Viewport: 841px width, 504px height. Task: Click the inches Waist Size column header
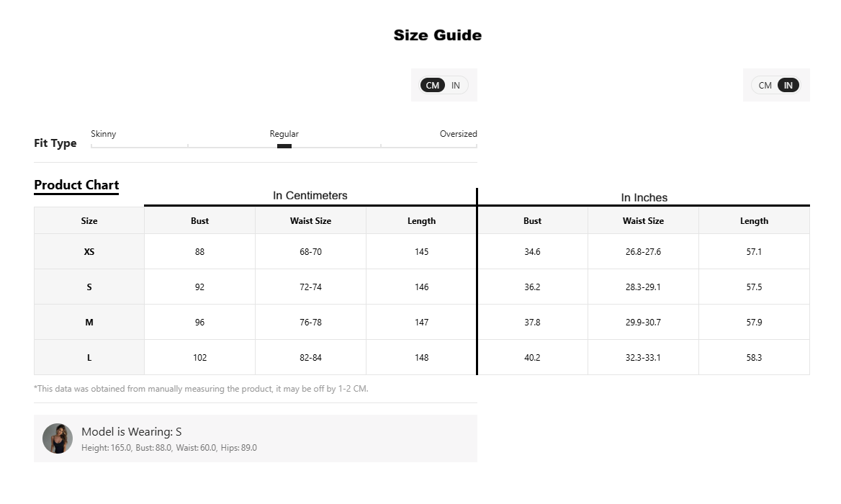643,221
